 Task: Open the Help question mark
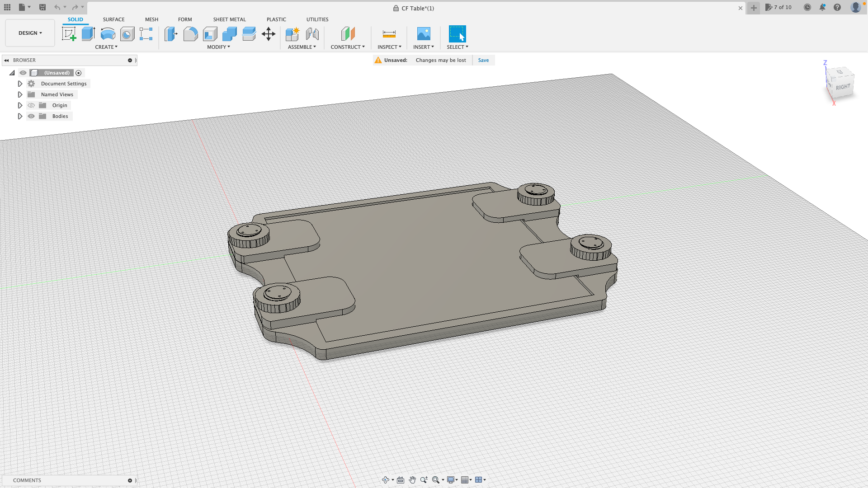pyautogui.click(x=837, y=7)
